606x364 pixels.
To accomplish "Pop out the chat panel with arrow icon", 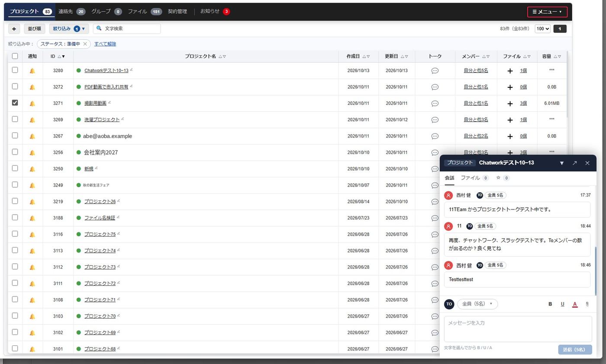I will coord(574,163).
